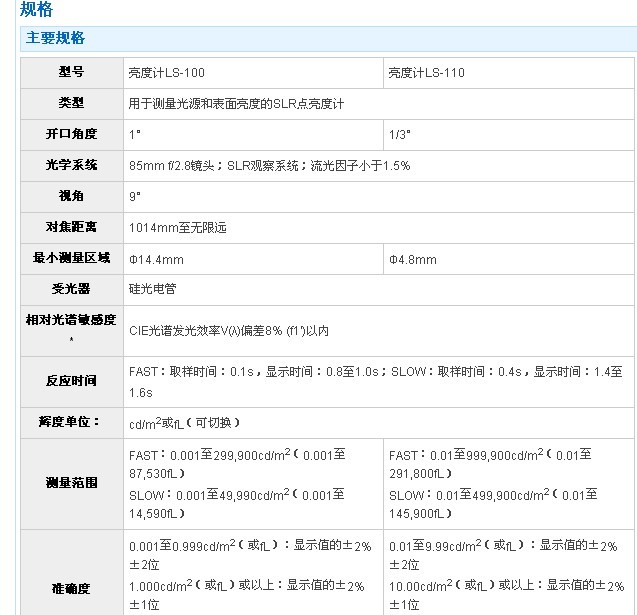
Task: Select the 测量范围 row label
Action: pyautogui.click(x=71, y=483)
